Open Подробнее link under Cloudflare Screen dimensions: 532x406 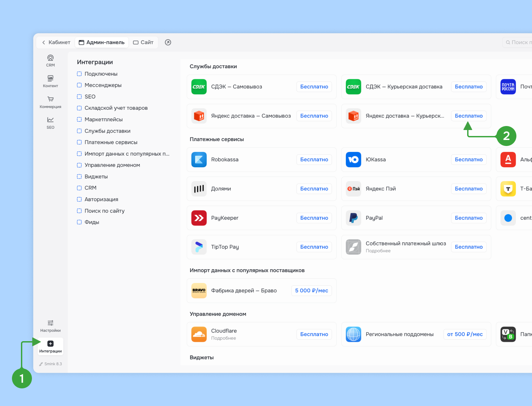tap(223, 338)
